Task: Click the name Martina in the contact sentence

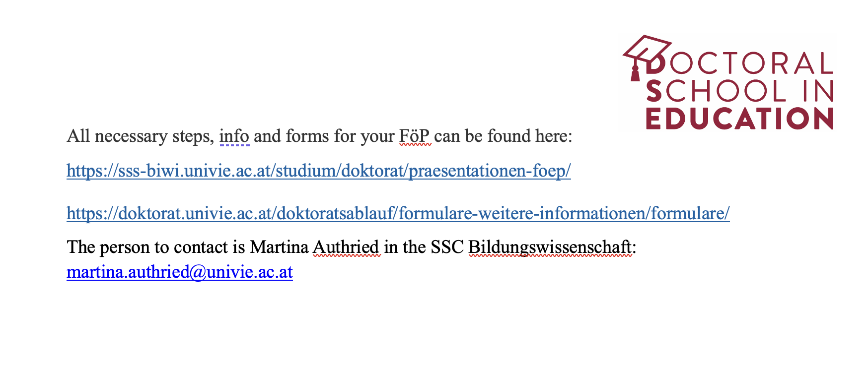Action: tap(279, 247)
